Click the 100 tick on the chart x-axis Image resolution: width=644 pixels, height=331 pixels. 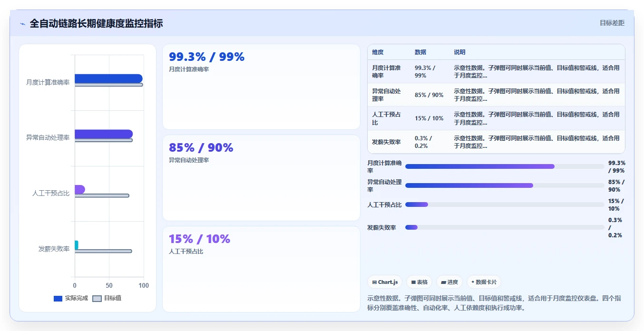click(x=143, y=285)
